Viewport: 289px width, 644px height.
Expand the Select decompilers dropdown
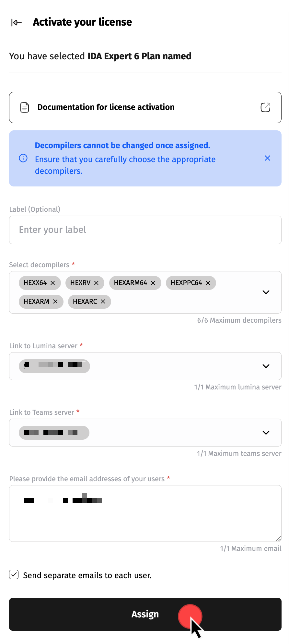[266, 292]
